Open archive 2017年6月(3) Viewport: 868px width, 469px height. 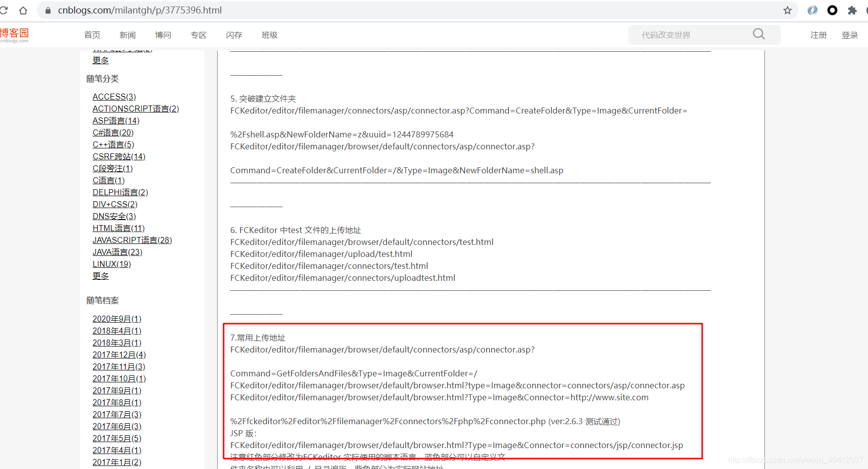click(x=117, y=426)
